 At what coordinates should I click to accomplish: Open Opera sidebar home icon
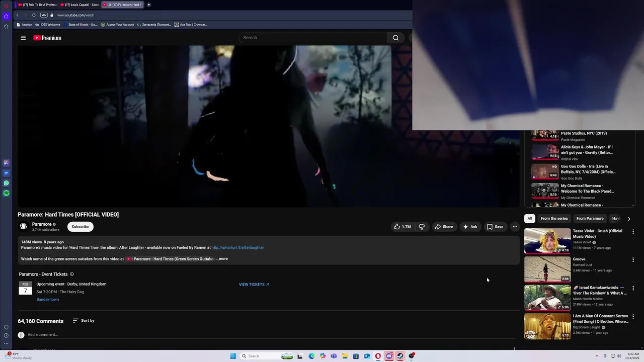(x=6, y=16)
